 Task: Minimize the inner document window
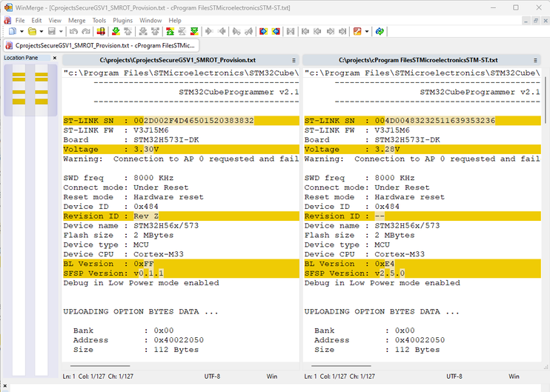[526, 21]
